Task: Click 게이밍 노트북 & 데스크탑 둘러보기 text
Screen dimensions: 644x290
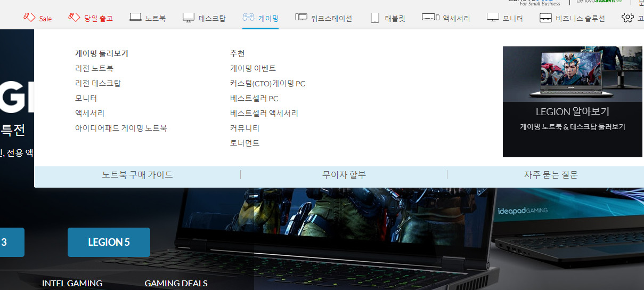Action: tap(573, 127)
